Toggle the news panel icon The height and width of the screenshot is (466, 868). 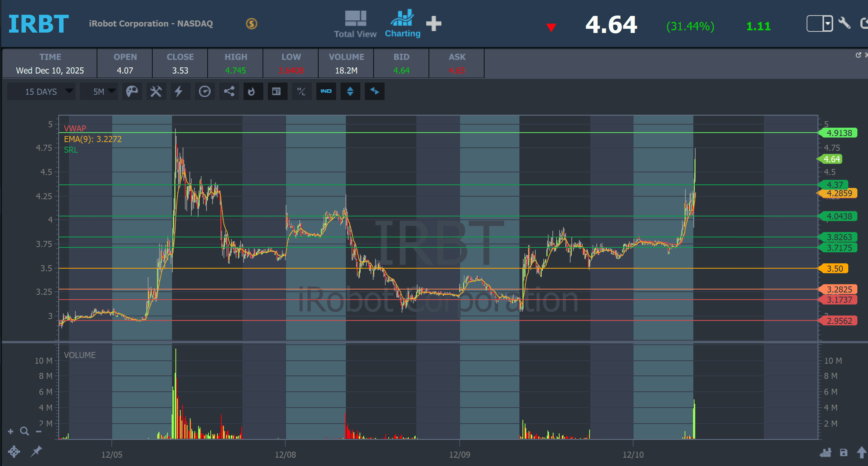coord(276,91)
